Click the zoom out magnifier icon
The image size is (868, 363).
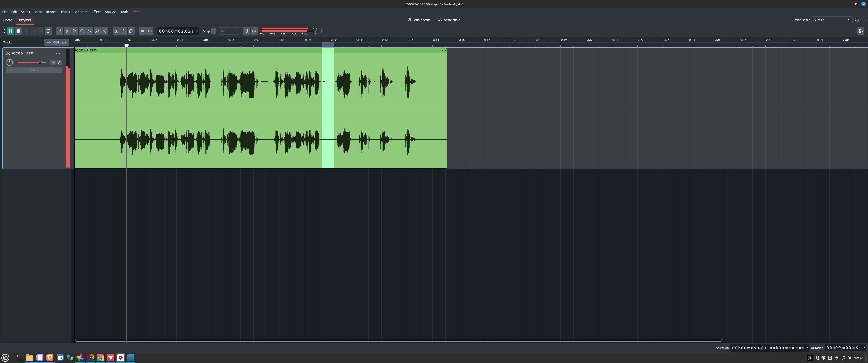[82, 31]
